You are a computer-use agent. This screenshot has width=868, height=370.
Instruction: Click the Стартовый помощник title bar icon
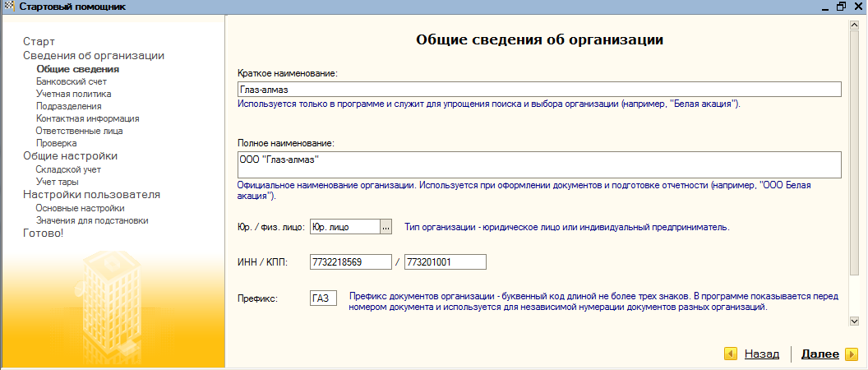click(7, 7)
